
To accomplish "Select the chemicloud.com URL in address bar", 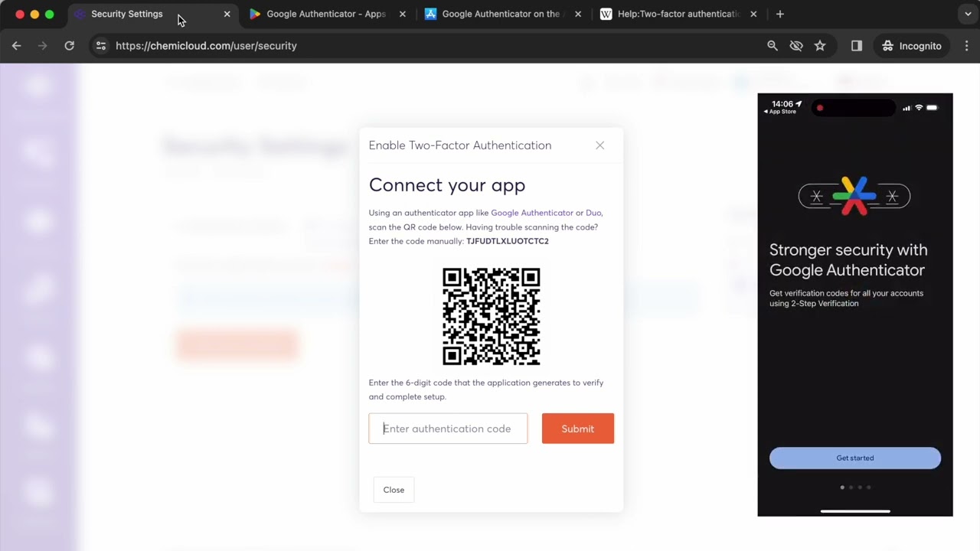I will point(206,46).
